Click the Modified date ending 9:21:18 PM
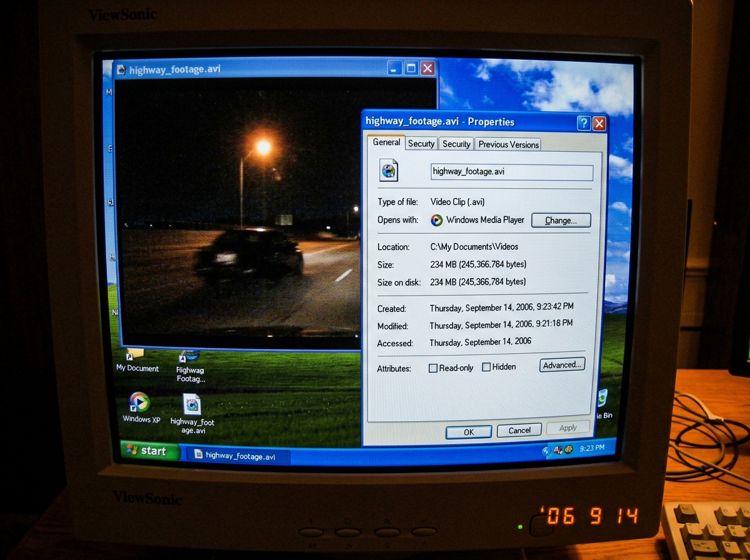The height and width of the screenshot is (560, 750). tap(501, 324)
